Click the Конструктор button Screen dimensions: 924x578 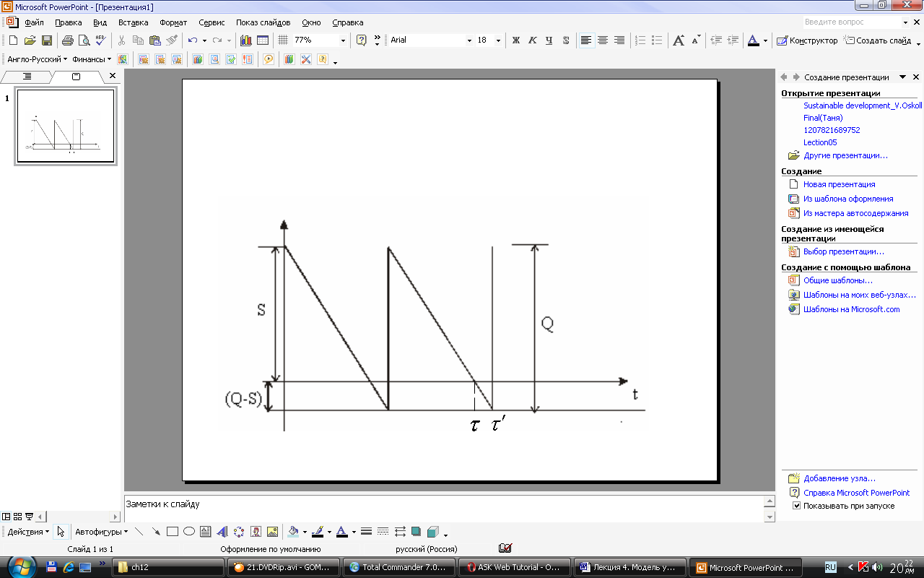click(807, 40)
